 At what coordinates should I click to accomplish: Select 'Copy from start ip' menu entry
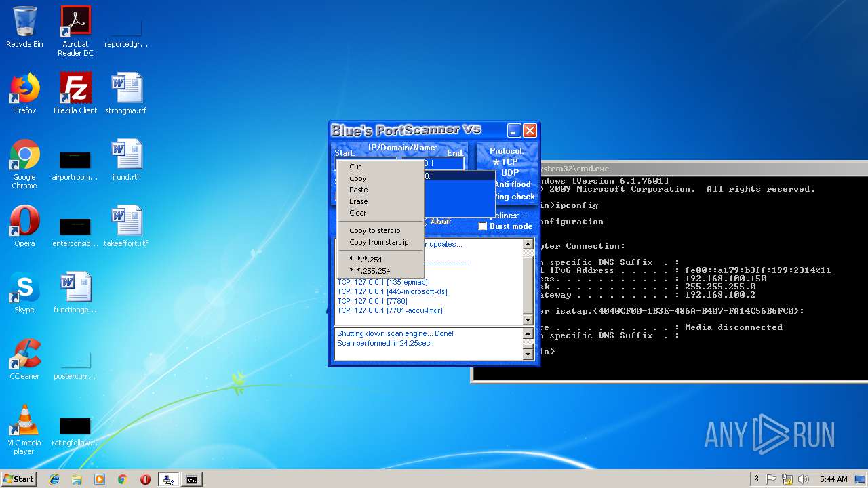click(380, 242)
